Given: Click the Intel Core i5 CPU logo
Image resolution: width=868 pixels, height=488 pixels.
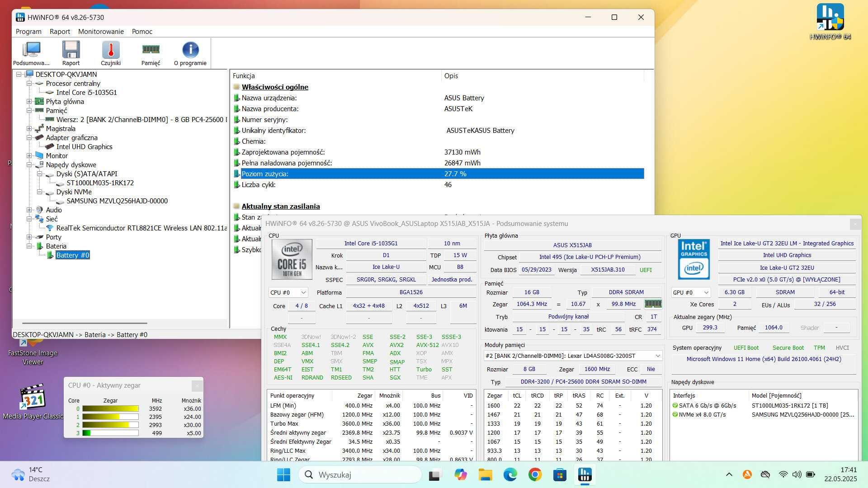Looking at the screenshot, I should click(x=292, y=259).
